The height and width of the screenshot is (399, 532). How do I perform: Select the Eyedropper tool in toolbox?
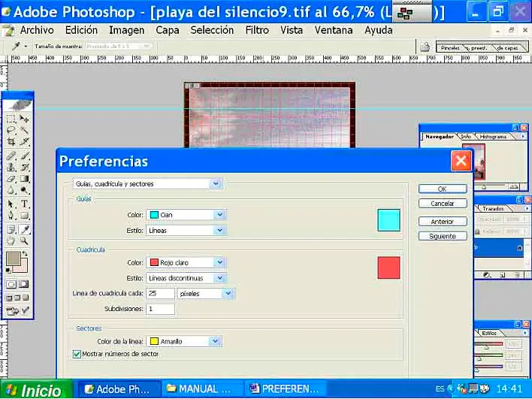24,230
